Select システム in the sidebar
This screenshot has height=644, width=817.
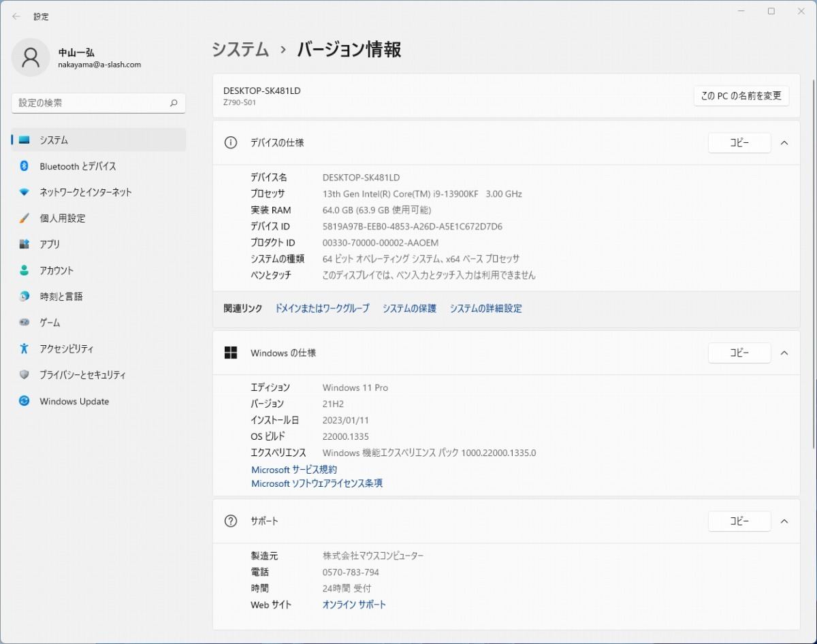99,140
